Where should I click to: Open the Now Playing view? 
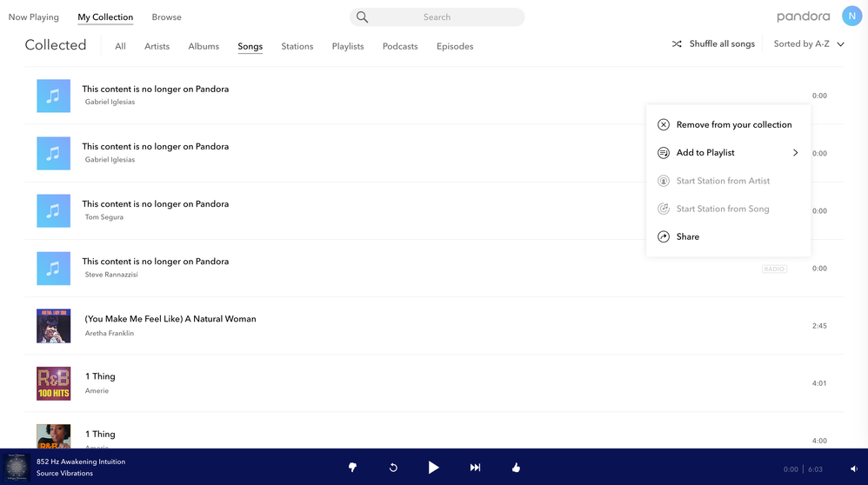[x=34, y=17]
